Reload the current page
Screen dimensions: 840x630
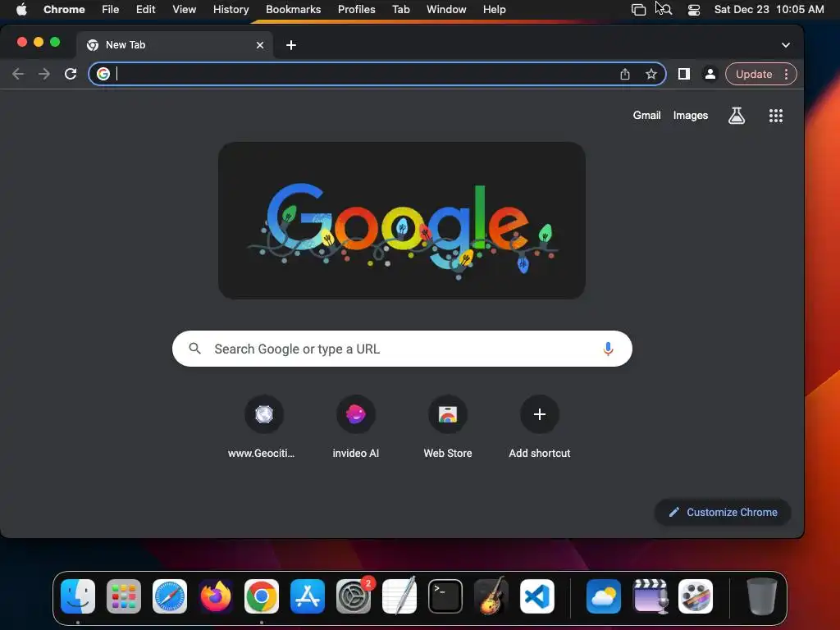pyautogui.click(x=71, y=74)
